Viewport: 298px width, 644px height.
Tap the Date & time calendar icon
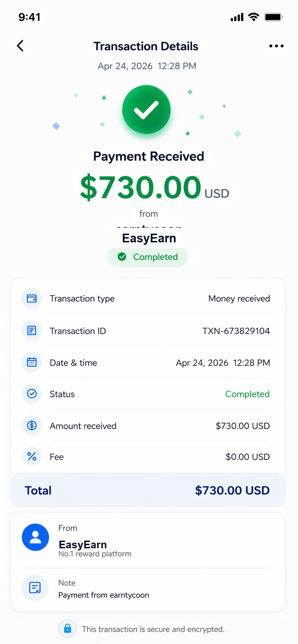tap(32, 362)
